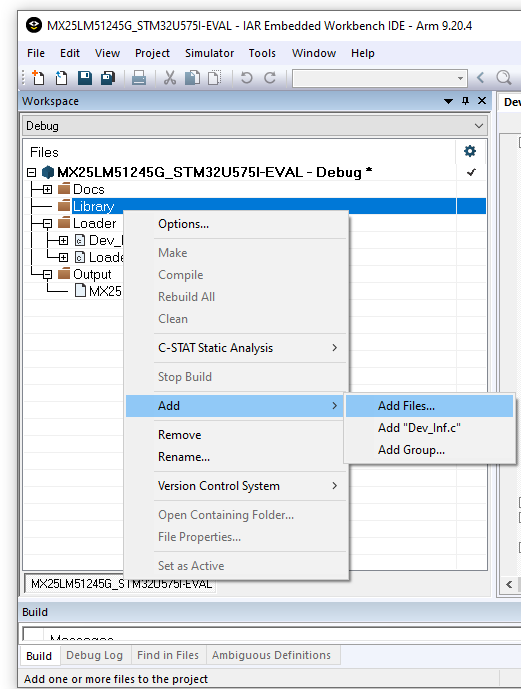Close the Workspace panel
The width and height of the screenshot is (521, 689).
(482, 101)
